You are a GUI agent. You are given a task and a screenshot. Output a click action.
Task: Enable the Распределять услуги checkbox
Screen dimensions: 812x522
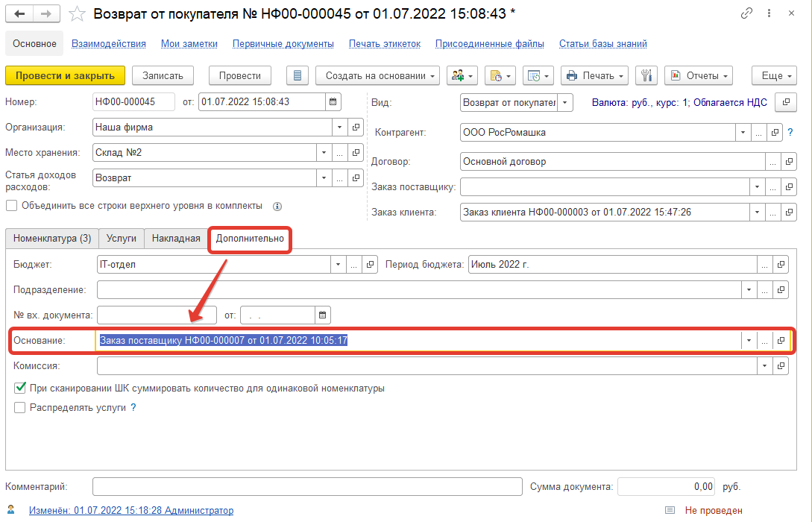point(20,408)
